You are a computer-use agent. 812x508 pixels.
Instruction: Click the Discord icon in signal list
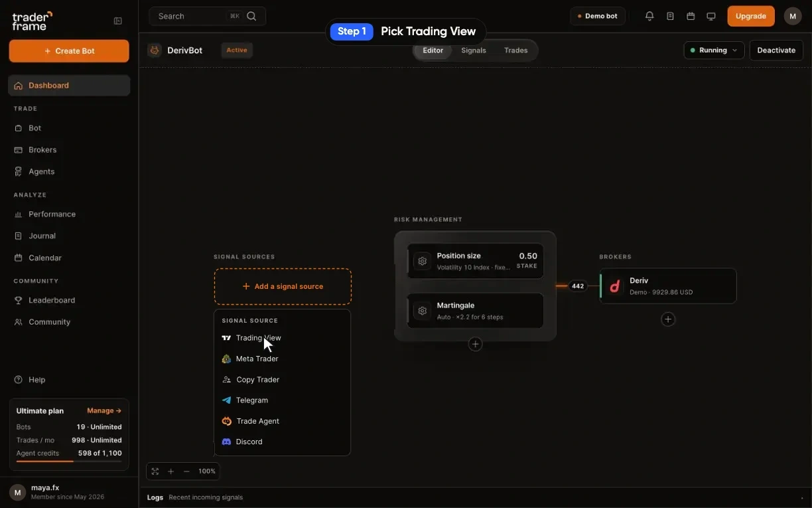pos(226,442)
